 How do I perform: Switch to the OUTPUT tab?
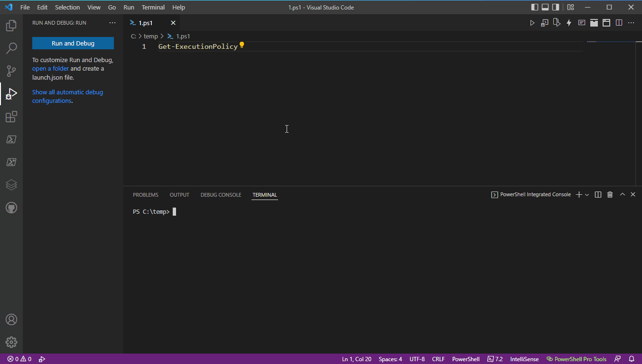(179, 194)
